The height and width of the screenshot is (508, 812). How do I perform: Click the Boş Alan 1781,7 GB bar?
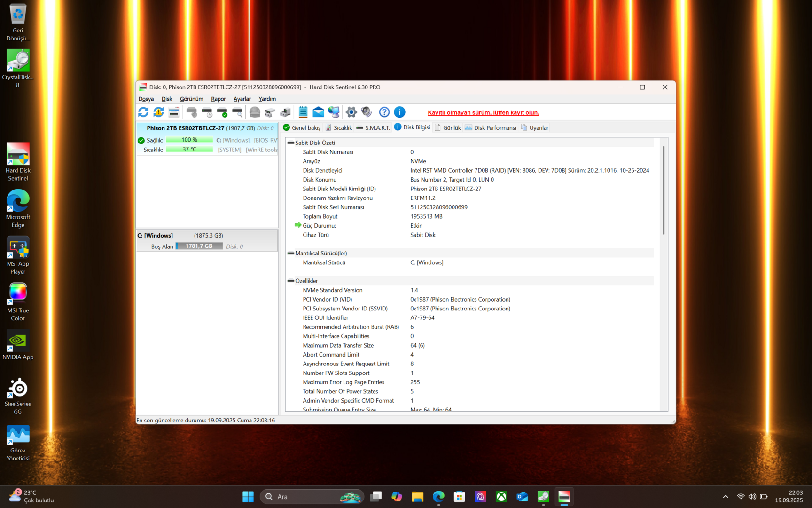(199, 246)
